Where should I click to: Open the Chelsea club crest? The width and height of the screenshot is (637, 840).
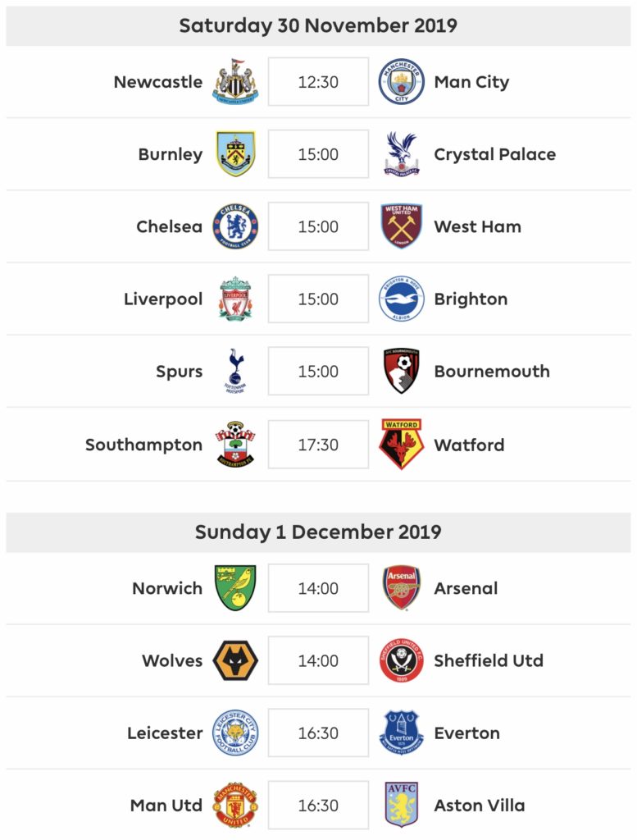(235, 226)
